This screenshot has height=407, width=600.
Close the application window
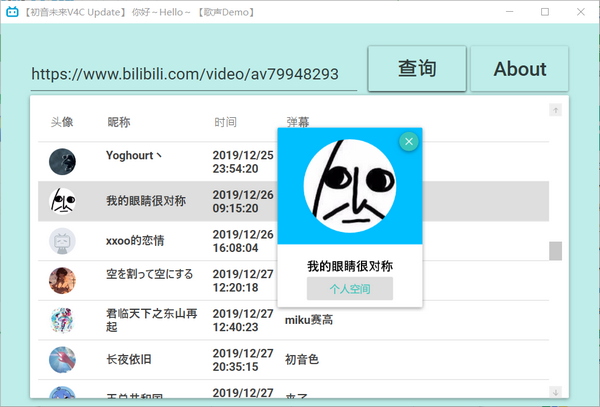point(580,12)
